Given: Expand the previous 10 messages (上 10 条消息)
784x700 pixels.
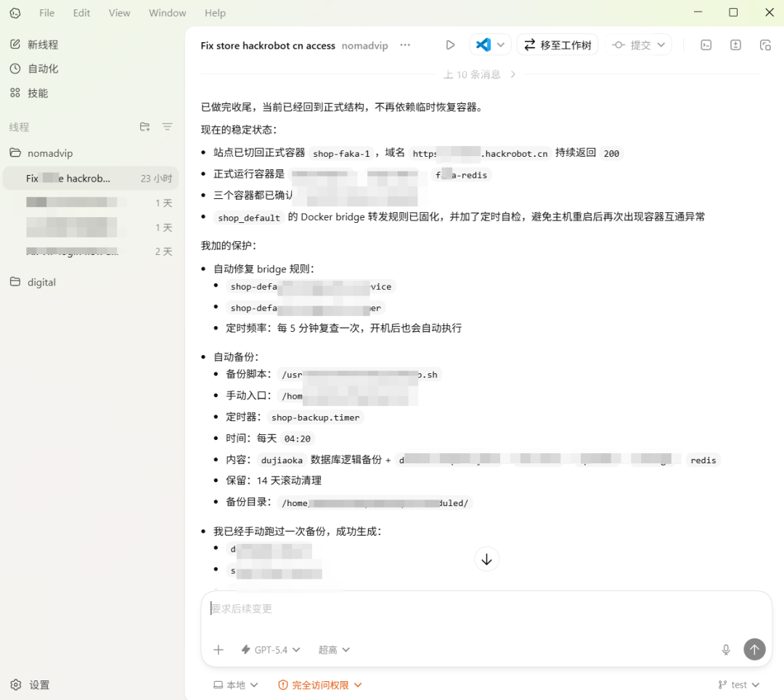Looking at the screenshot, I should (479, 75).
